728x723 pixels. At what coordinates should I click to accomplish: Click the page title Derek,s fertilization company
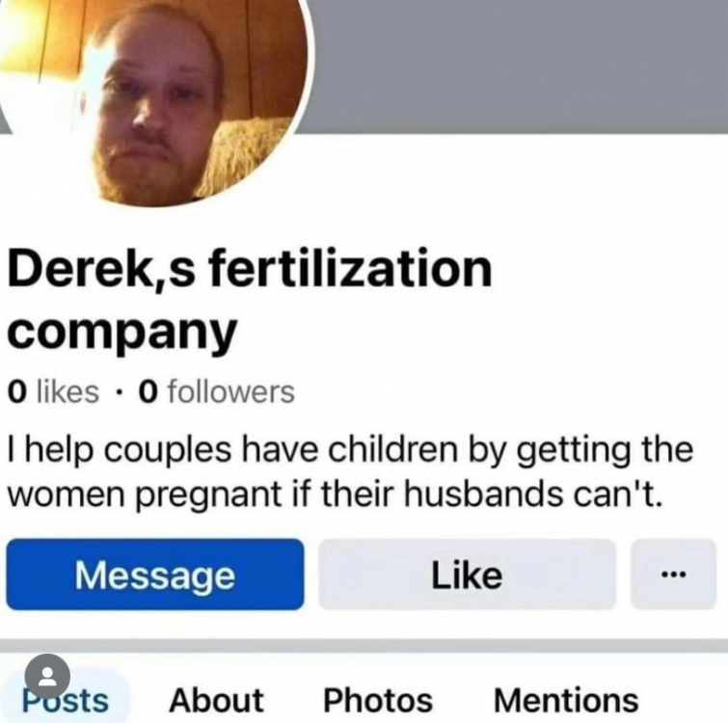click(x=250, y=301)
